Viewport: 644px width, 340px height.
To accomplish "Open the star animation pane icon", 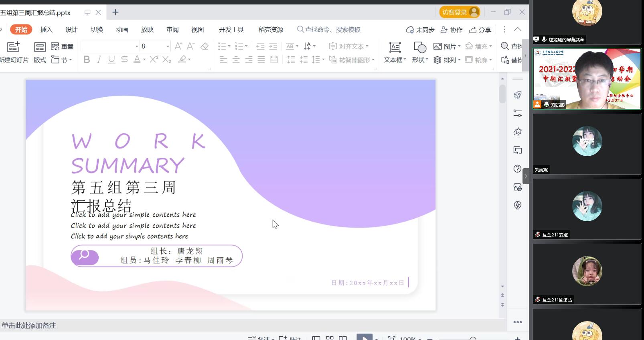I will tap(518, 132).
